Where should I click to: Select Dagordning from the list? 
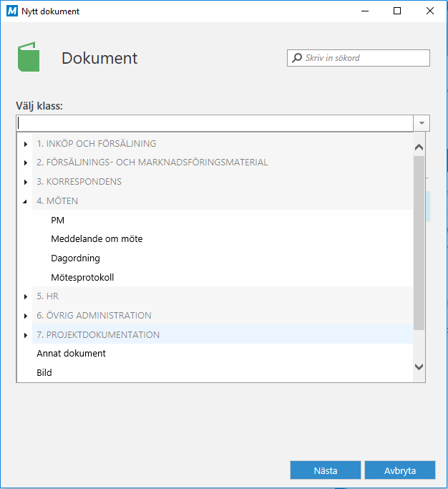75,258
